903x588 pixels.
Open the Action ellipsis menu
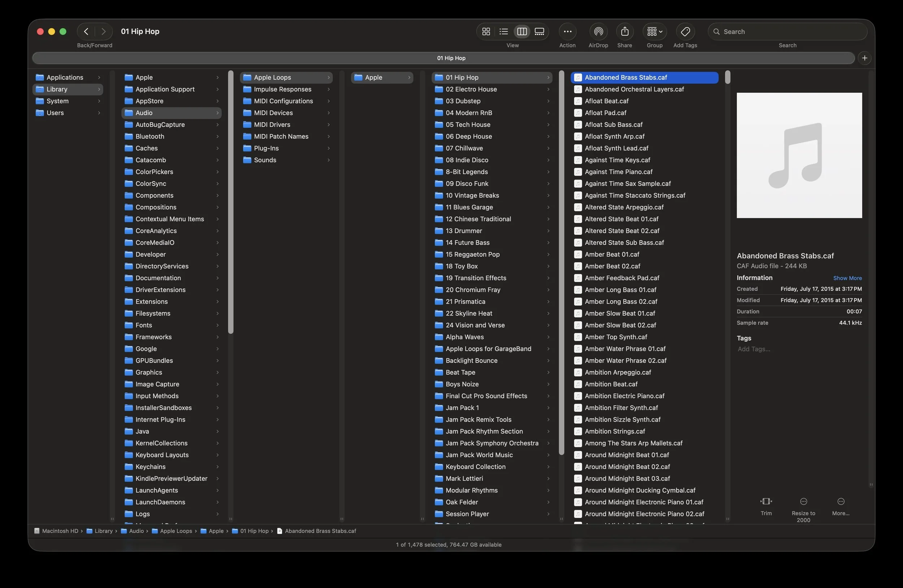pos(567,31)
